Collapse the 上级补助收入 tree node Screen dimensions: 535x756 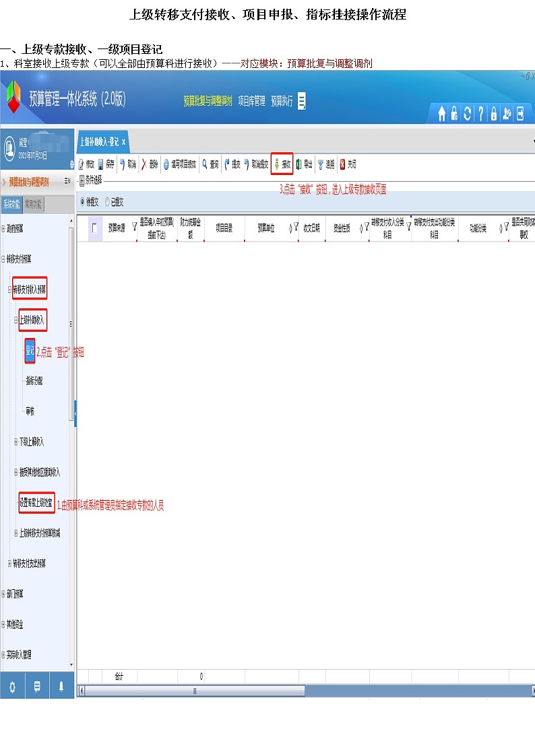[x=16, y=320]
